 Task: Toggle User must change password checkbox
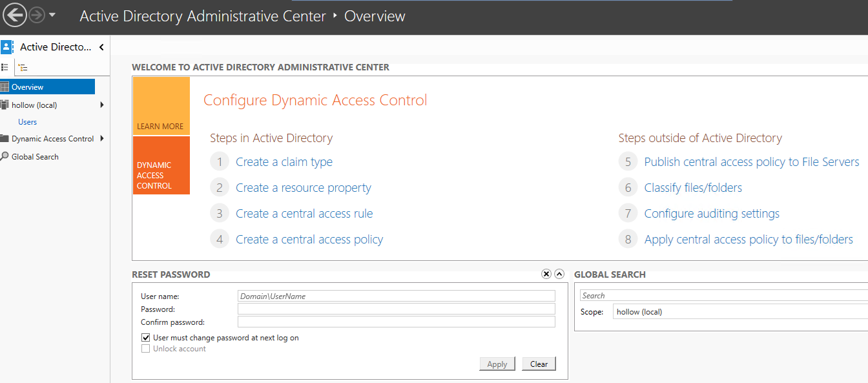[x=146, y=337]
